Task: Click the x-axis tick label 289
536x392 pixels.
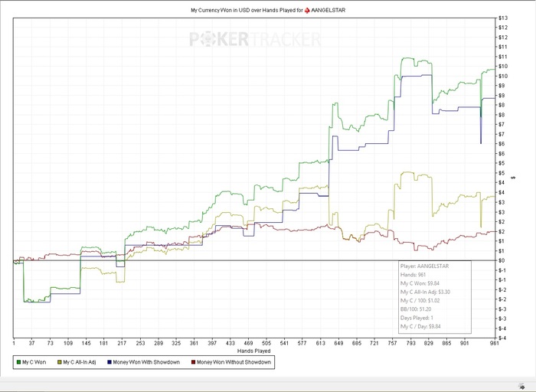Action: 159,343
